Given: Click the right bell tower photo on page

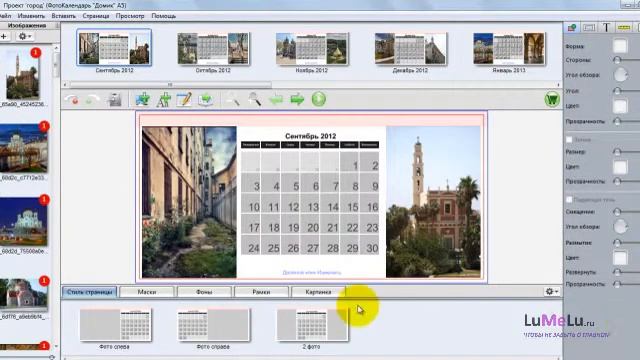Looking at the screenshot, I should 433,202.
